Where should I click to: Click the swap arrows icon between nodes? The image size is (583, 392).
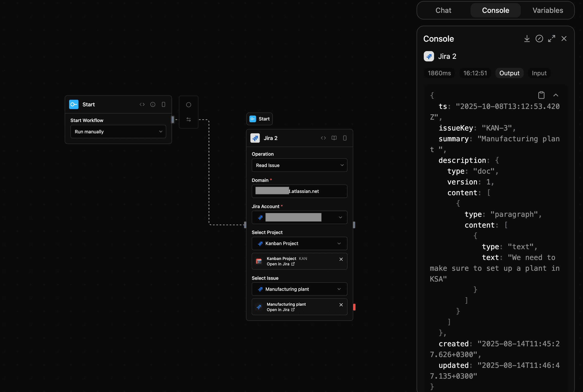pyautogui.click(x=188, y=119)
